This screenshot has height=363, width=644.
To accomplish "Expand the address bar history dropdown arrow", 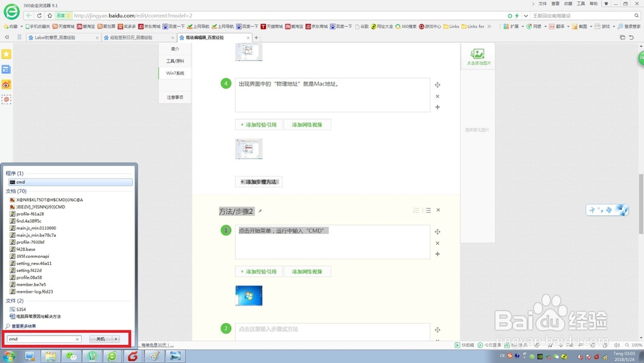I will pyautogui.click(x=526, y=15).
